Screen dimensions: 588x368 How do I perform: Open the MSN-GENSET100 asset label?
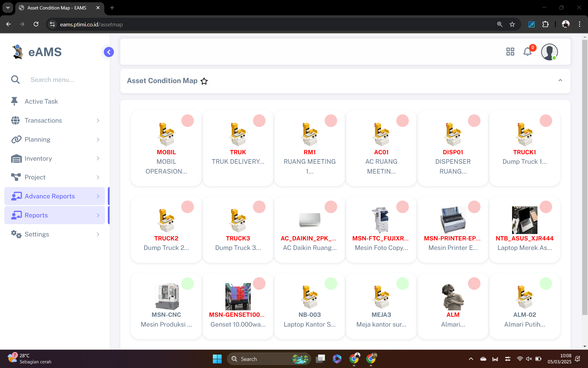coord(236,315)
